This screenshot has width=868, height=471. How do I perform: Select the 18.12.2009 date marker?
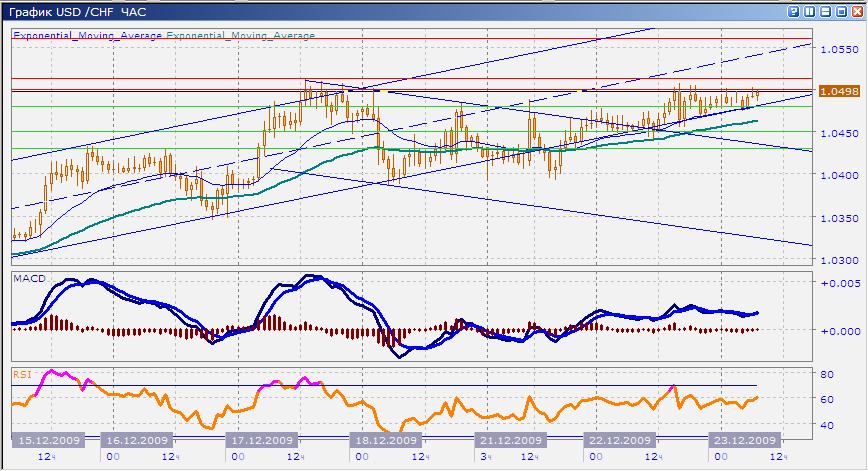pyautogui.click(x=383, y=440)
